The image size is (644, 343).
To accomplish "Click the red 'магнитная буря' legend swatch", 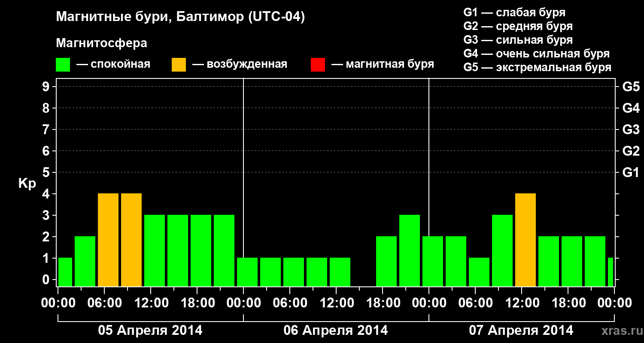I will pos(318,65).
